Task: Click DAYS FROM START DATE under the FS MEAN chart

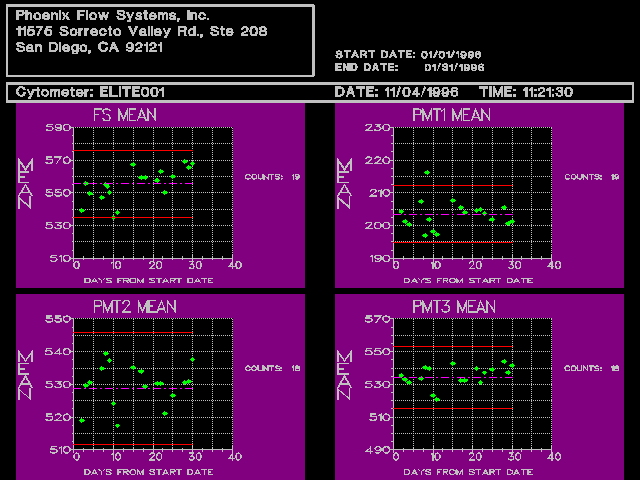Action: tap(148, 280)
